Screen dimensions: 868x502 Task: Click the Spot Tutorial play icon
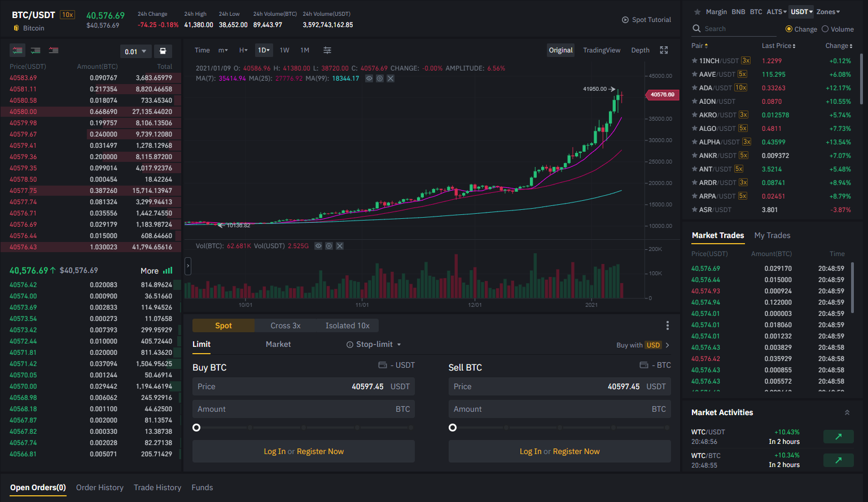(x=625, y=20)
